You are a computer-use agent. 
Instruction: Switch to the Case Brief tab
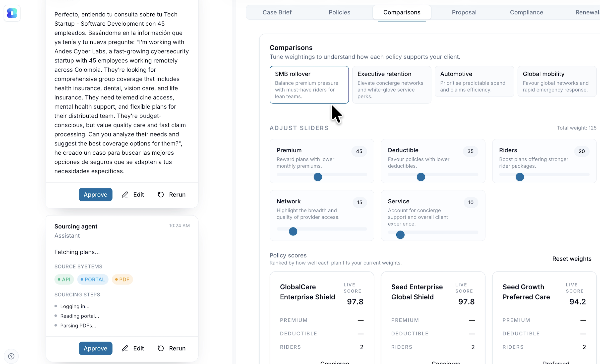pos(277,12)
